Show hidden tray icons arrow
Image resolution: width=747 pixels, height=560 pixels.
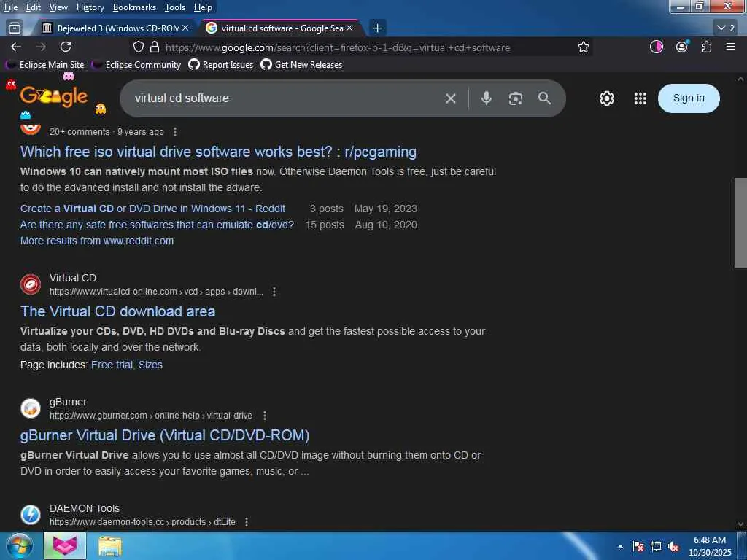point(620,546)
